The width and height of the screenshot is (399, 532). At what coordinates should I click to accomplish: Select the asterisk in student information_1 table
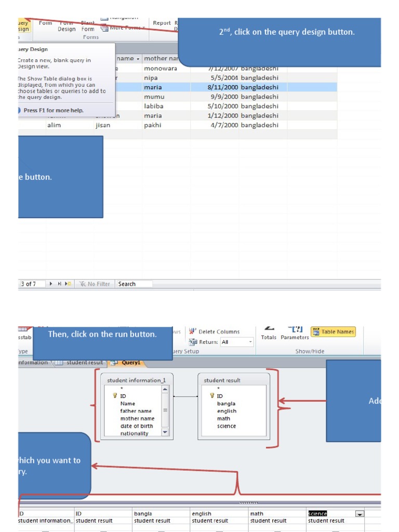[122, 389]
